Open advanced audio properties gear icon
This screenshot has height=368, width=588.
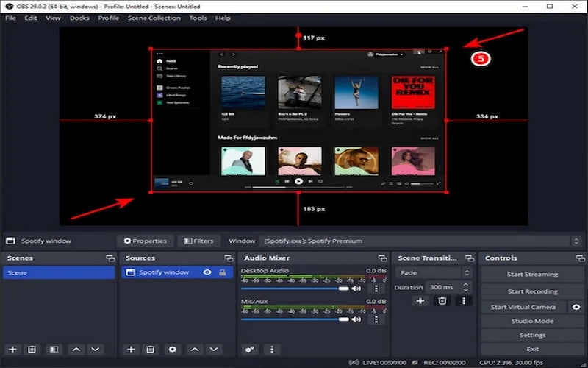pyautogui.click(x=250, y=350)
